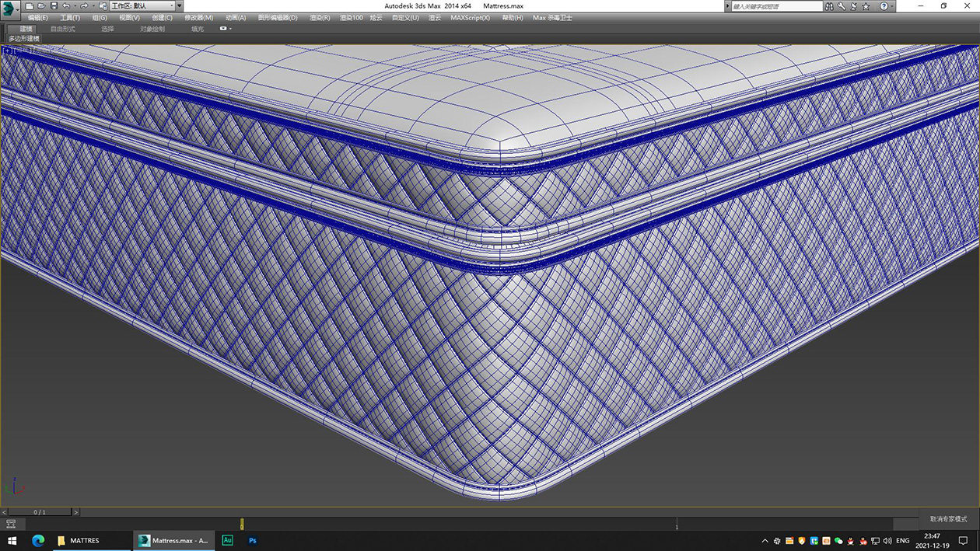This screenshot has width=980, height=551.
Task: Step time slider forward with right arrow
Action: coord(75,512)
